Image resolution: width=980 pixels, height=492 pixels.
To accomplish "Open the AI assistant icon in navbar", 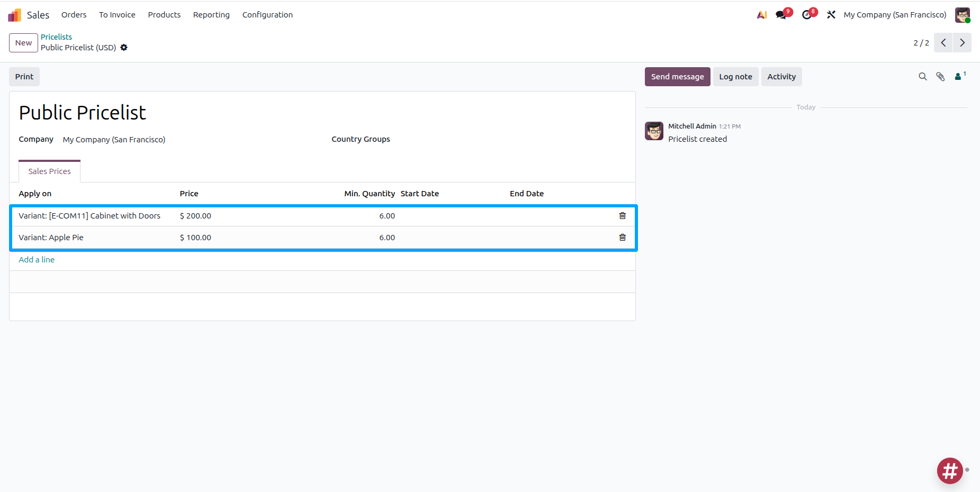I will click(x=761, y=15).
